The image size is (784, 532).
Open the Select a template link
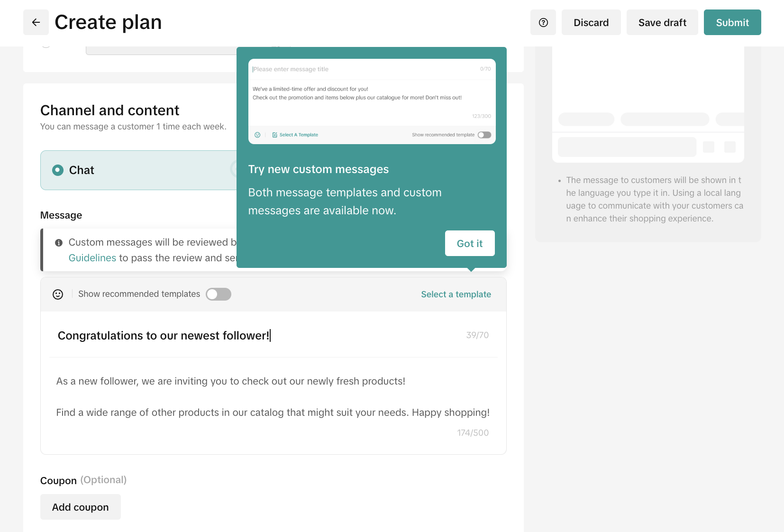(x=456, y=294)
